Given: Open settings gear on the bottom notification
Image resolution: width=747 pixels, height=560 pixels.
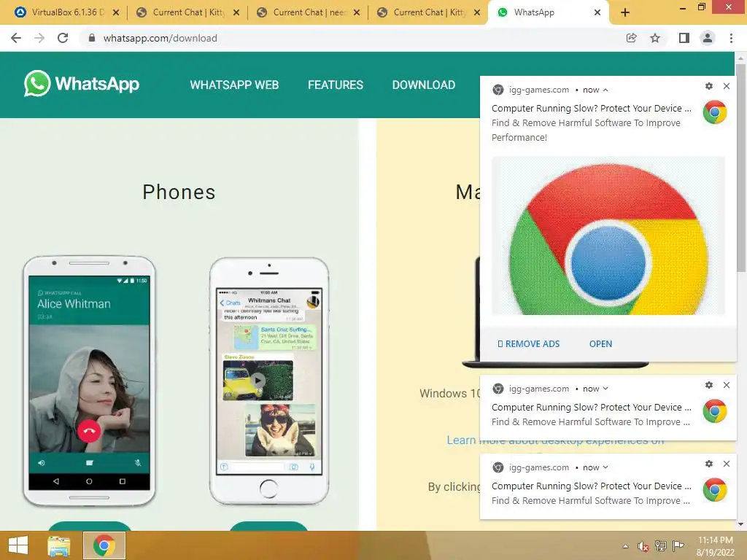Looking at the screenshot, I should [709, 464].
